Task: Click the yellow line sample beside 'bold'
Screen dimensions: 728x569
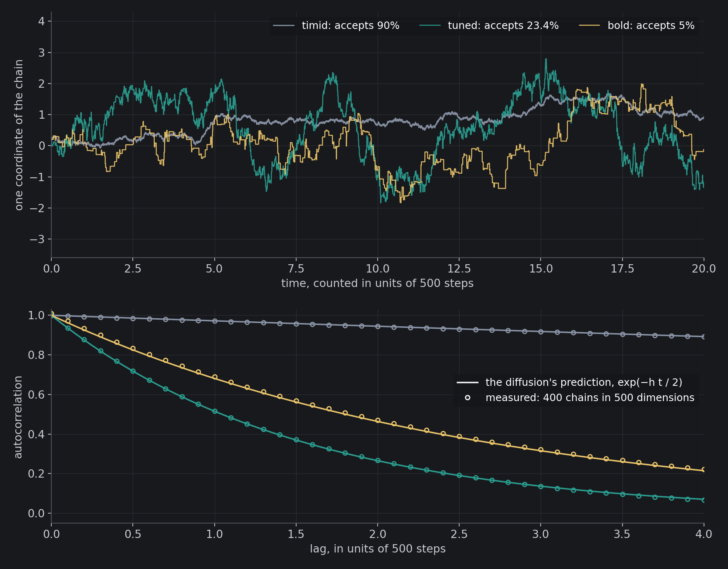Action: coord(589,26)
